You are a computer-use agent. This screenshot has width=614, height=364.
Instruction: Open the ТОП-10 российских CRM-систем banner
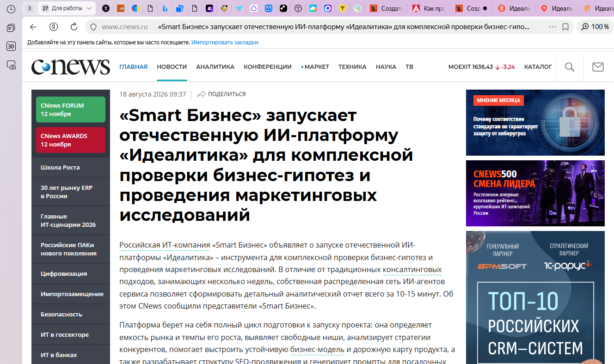[535, 297]
